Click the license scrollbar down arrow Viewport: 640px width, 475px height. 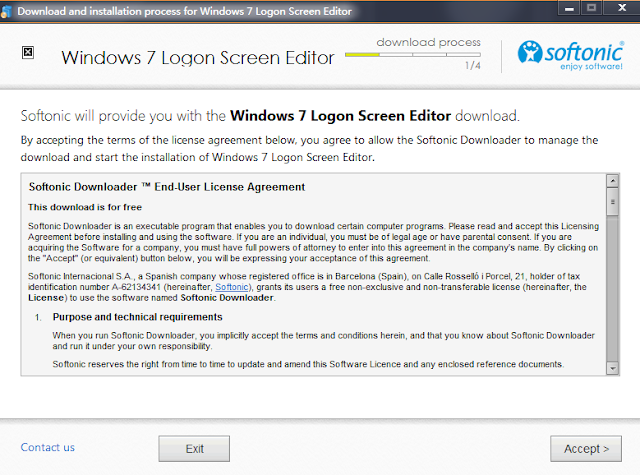pos(613,368)
